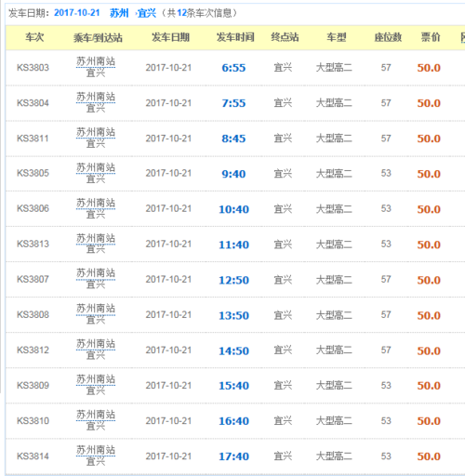
Task: Click the 16:40 departure time
Action: tap(234, 421)
